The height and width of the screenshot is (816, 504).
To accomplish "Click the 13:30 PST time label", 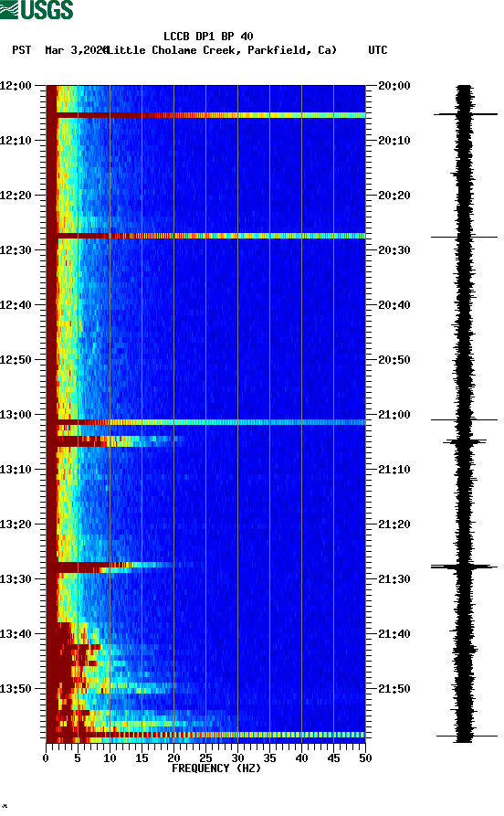I will coord(16,579).
